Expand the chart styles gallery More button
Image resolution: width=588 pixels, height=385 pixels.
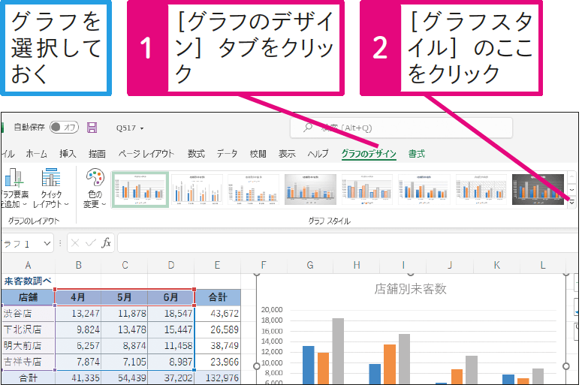point(572,203)
